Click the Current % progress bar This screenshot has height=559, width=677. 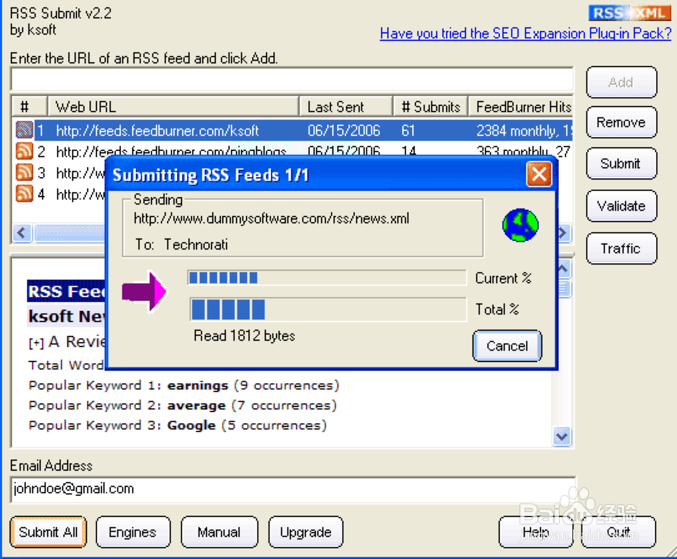[327, 278]
